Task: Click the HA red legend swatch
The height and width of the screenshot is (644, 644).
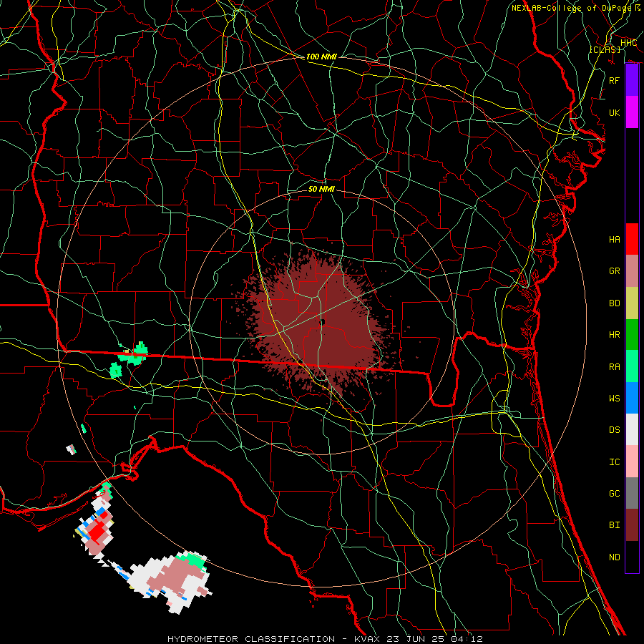Action: pyautogui.click(x=632, y=239)
